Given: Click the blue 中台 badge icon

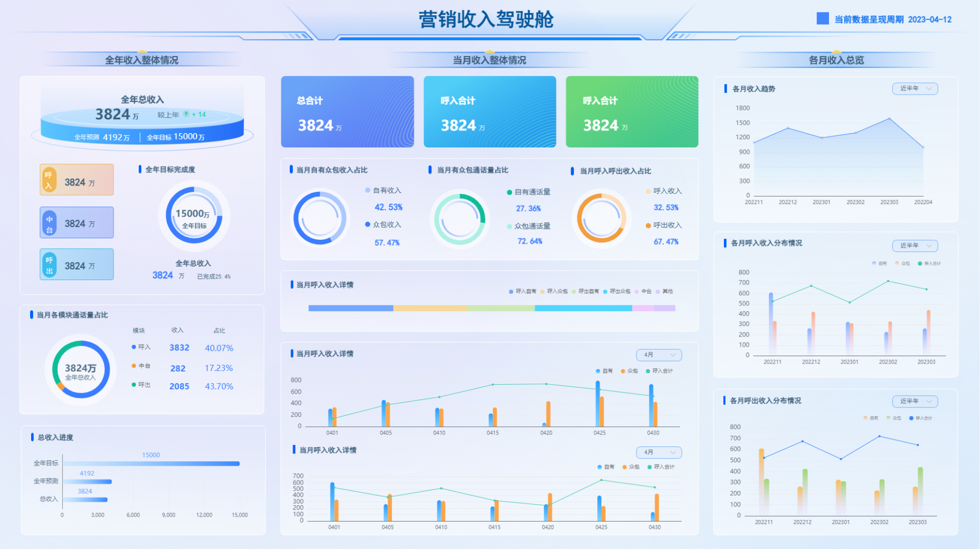Looking at the screenshot, I should click(x=49, y=224).
